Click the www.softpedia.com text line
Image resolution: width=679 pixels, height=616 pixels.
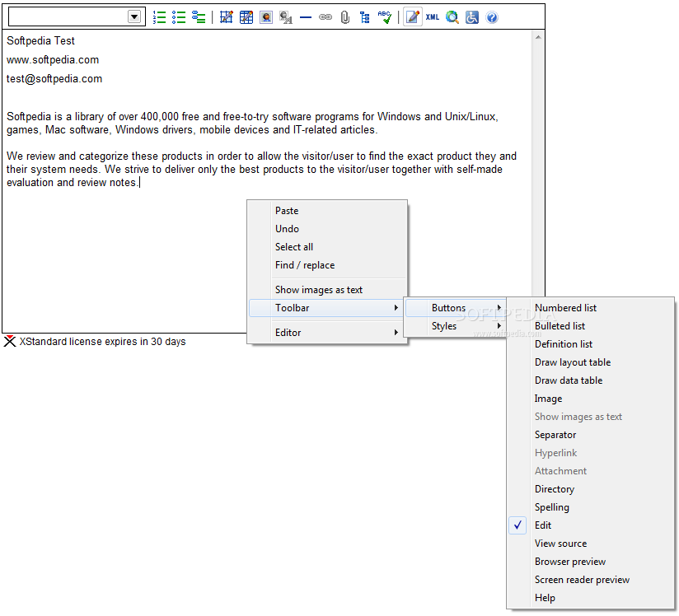point(53,60)
